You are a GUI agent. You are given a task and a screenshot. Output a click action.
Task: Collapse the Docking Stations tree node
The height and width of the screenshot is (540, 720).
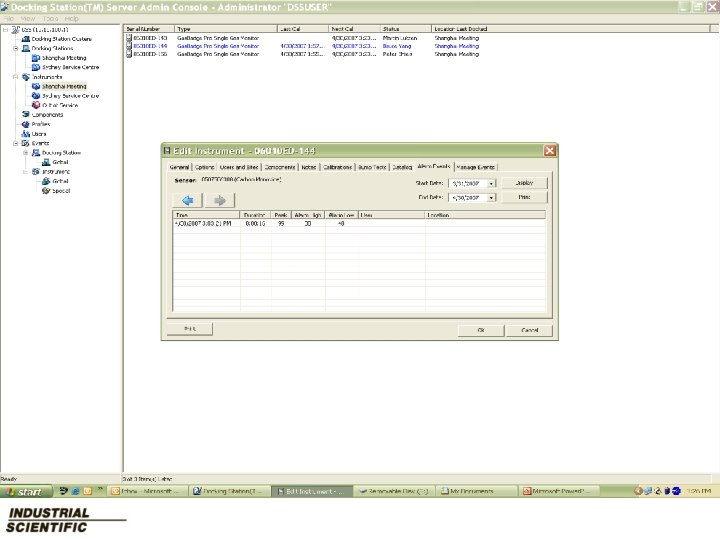tap(16, 48)
